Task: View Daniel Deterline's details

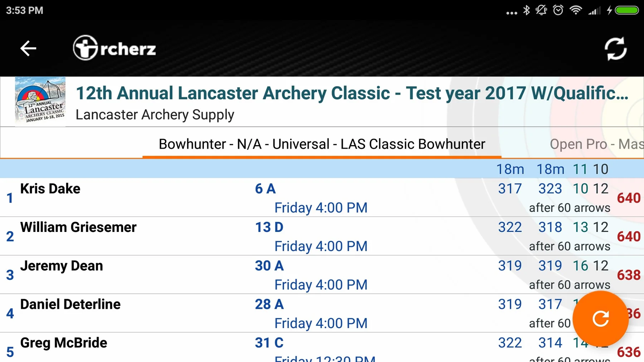Action: 286,313
